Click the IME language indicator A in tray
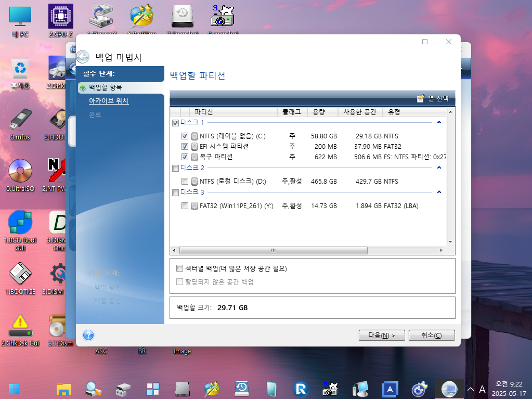Image resolution: width=532 pixels, height=399 pixels. pyautogui.click(x=482, y=389)
